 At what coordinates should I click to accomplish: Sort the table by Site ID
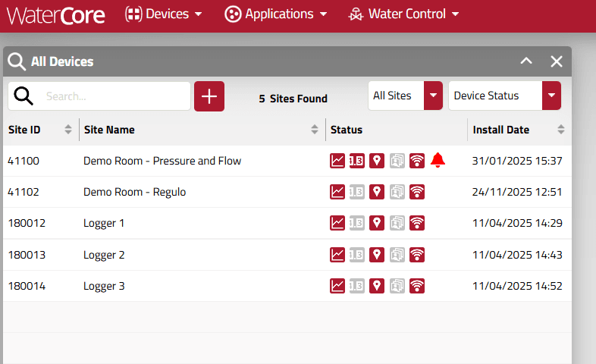pos(68,130)
